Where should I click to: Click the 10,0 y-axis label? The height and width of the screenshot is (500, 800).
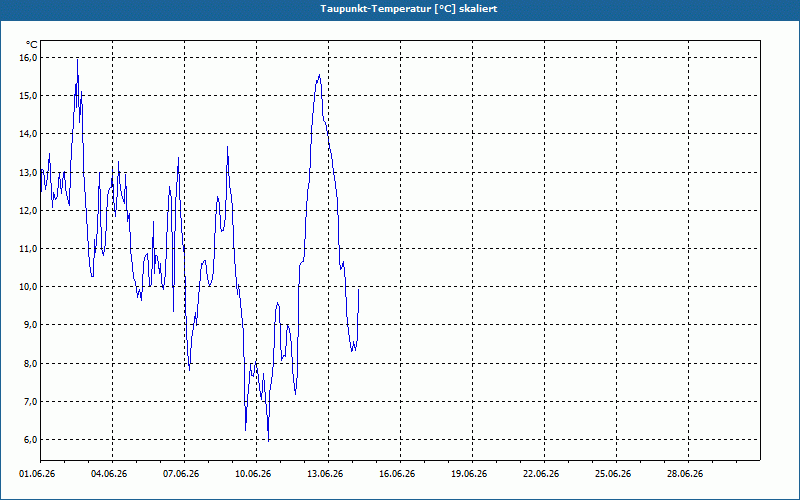[28, 287]
